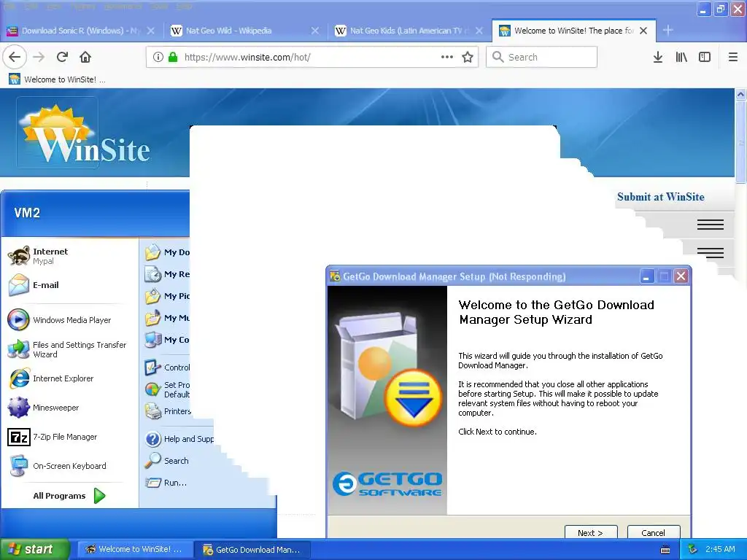Open the browser home page icon
The image size is (747, 560).
pyautogui.click(x=85, y=57)
